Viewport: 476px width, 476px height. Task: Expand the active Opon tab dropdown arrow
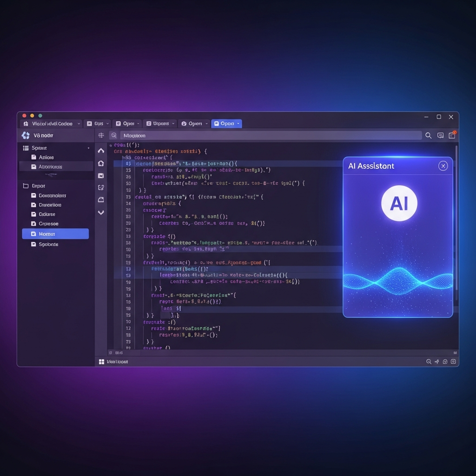[x=238, y=124]
